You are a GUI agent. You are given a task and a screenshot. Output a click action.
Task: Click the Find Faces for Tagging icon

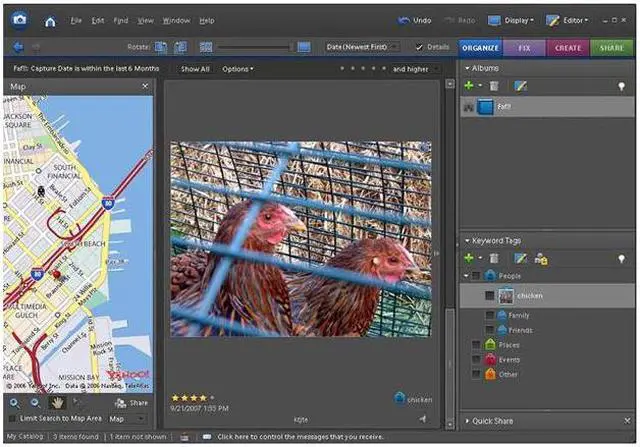541,259
